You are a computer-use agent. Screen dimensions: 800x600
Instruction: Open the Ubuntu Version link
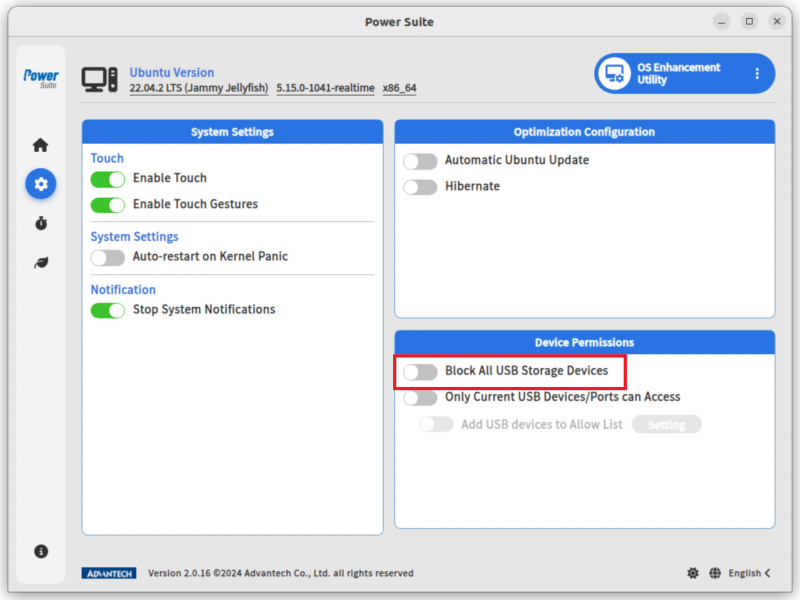(x=171, y=72)
